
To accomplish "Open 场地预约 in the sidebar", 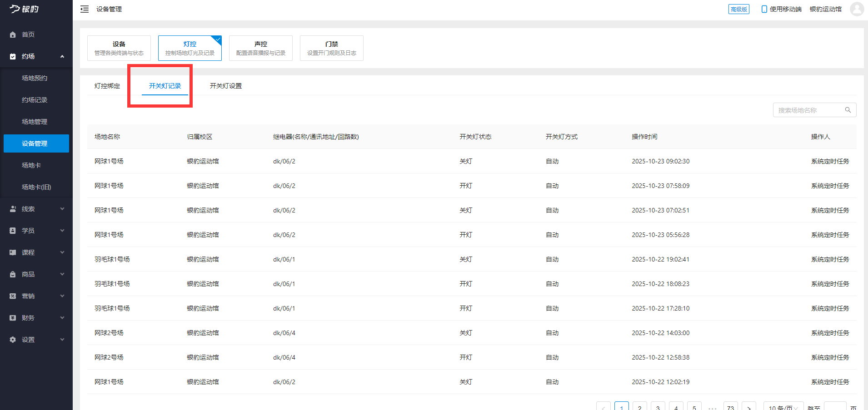I will [x=35, y=78].
